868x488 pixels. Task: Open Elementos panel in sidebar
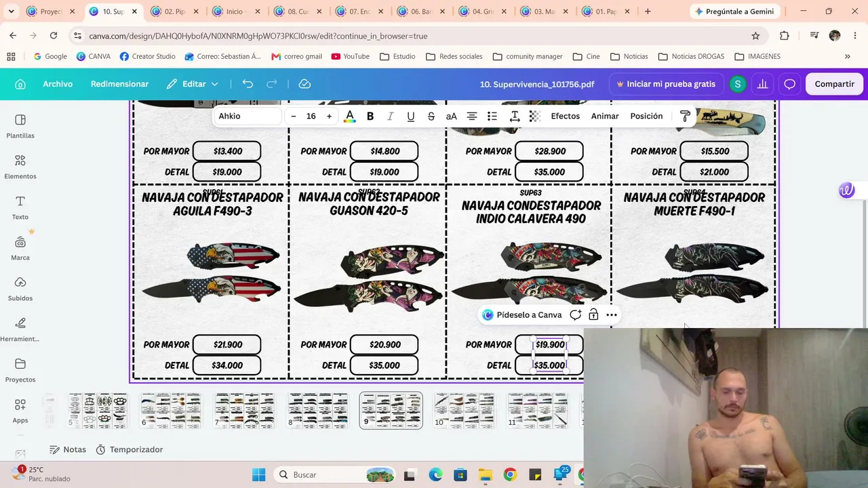(x=20, y=167)
